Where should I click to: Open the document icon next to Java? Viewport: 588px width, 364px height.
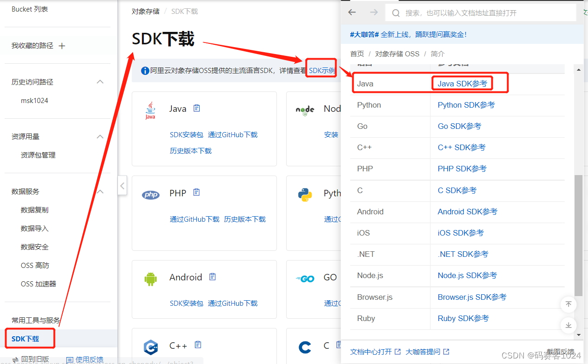click(197, 108)
